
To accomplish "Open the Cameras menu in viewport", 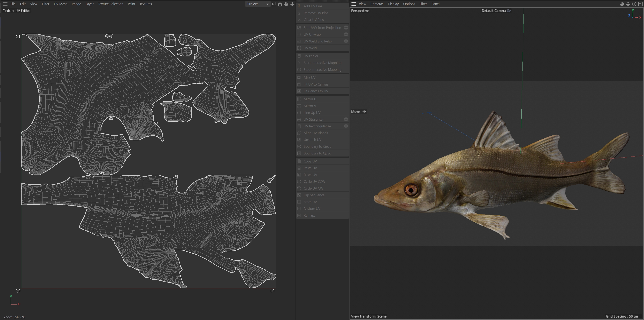I will (x=377, y=4).
